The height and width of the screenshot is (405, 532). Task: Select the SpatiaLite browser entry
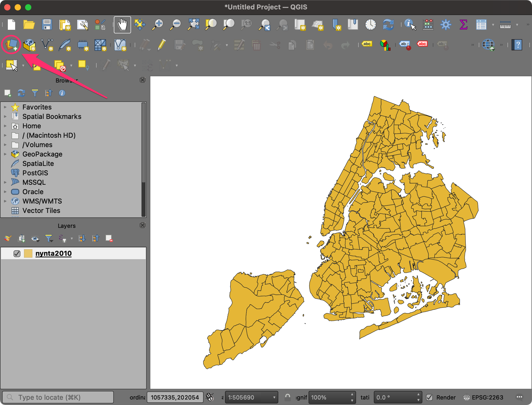coord(38,164)
